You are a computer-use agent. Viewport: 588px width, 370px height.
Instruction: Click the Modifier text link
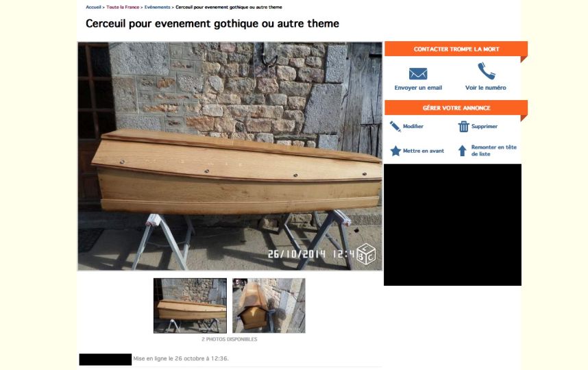coord(413,126)
